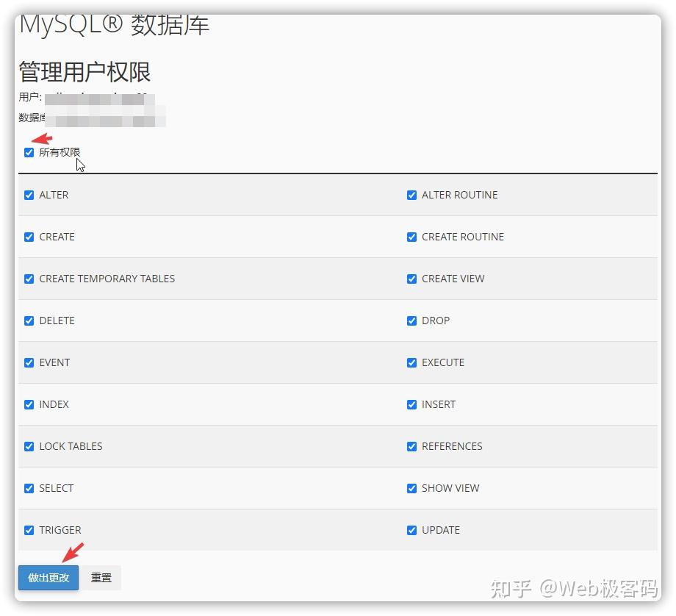Uncheck the ALTER privilege checkbox
Screen dimensions: 676x616
pyautogui.click(x=29, y=196)
